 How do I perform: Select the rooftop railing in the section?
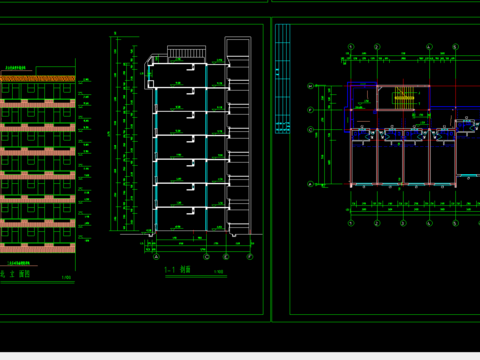click(187, 53)
